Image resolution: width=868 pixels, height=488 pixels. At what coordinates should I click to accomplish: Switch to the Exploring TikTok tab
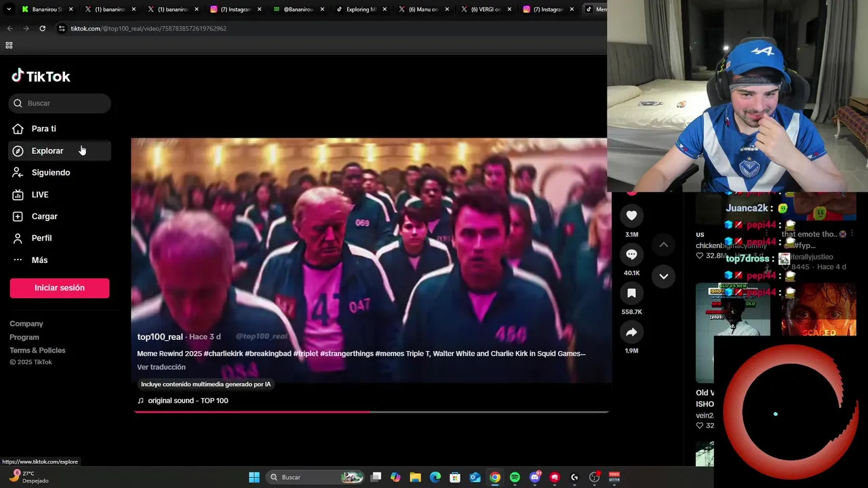361,9
